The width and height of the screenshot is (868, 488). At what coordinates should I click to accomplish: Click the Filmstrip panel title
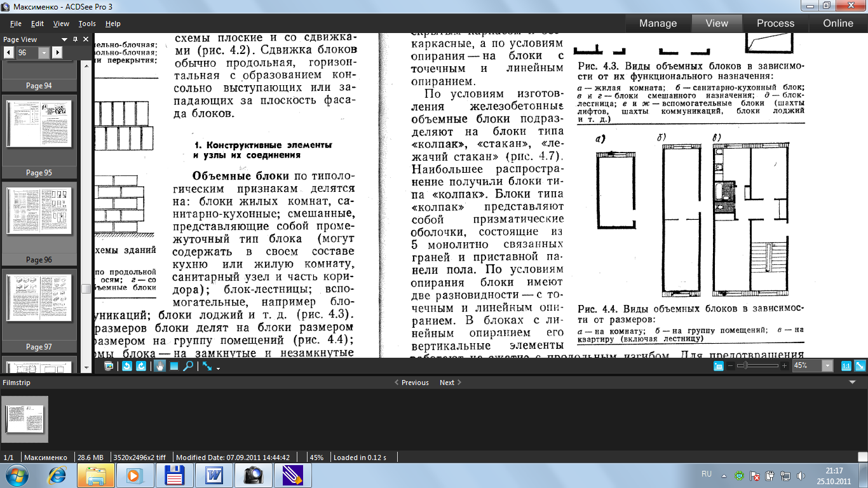click(17, 383)
